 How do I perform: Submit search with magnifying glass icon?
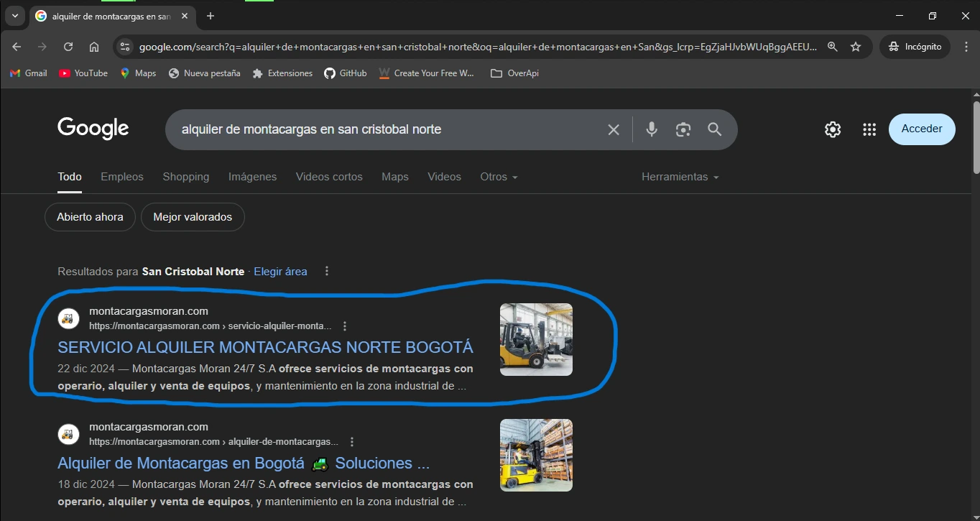coord(714,129)
